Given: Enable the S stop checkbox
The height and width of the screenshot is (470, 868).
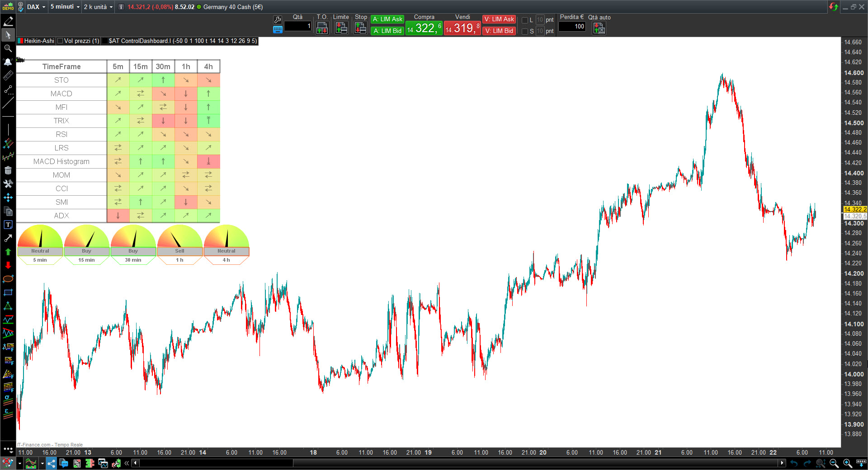Looking at the screenshot, I should 525,31.
